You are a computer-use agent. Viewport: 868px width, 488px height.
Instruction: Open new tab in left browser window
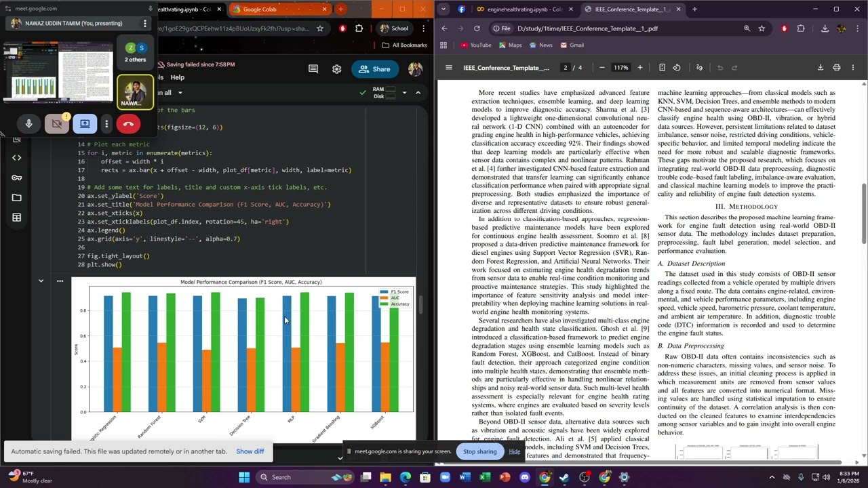click(x=340, y=9)
